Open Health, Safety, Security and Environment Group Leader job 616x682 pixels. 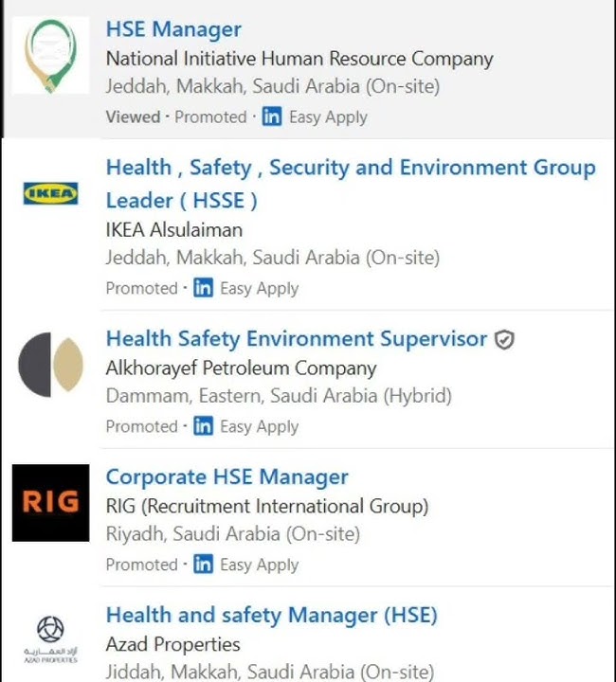click(351, 169)
